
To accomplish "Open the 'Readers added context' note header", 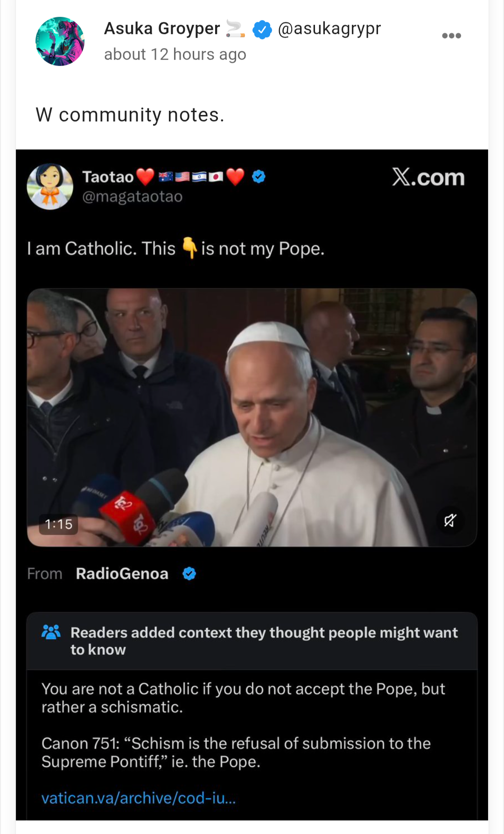I will (x=264, y=641).
